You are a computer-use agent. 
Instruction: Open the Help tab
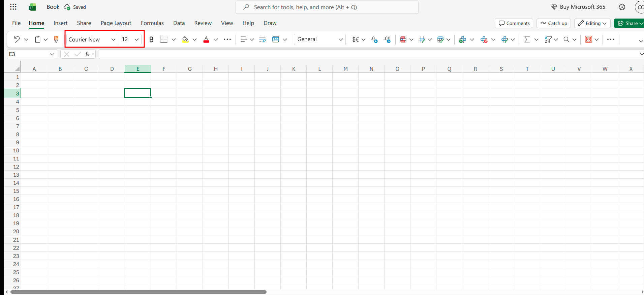[x=248, y=23]
